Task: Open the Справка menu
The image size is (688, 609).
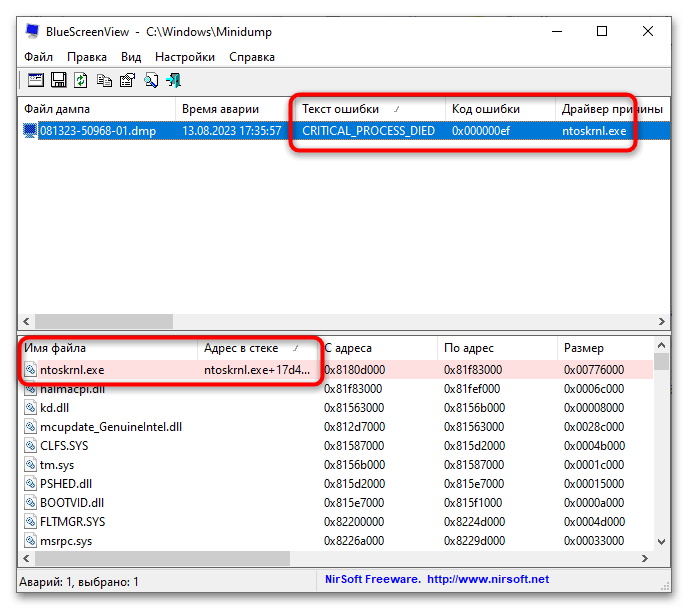Action: pos(252,57)
